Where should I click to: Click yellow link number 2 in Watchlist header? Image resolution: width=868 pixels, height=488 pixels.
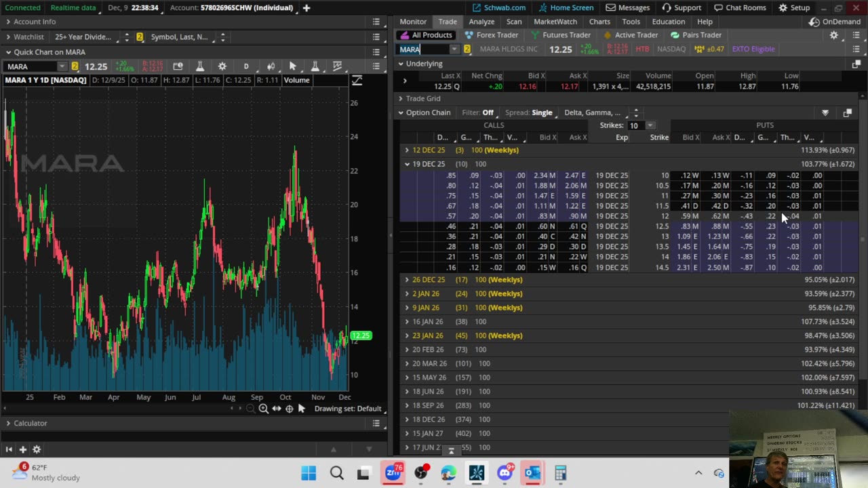click(140, 37)
